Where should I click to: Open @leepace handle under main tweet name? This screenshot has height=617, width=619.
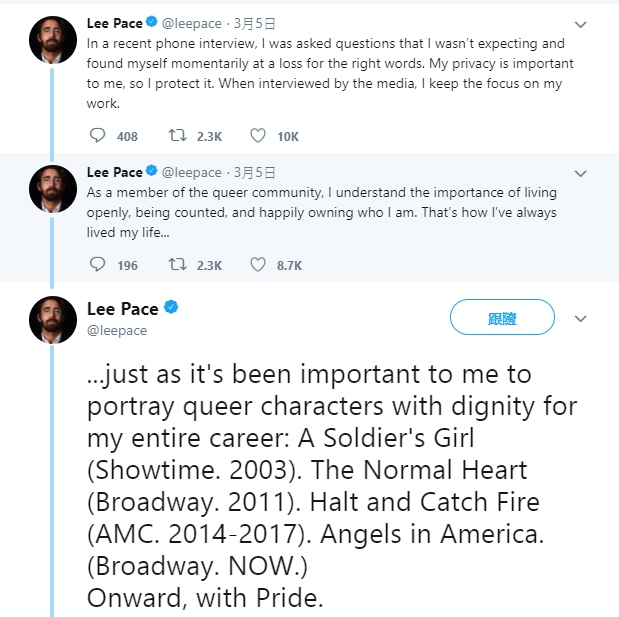pyautogui.click(x=117, y=330)
